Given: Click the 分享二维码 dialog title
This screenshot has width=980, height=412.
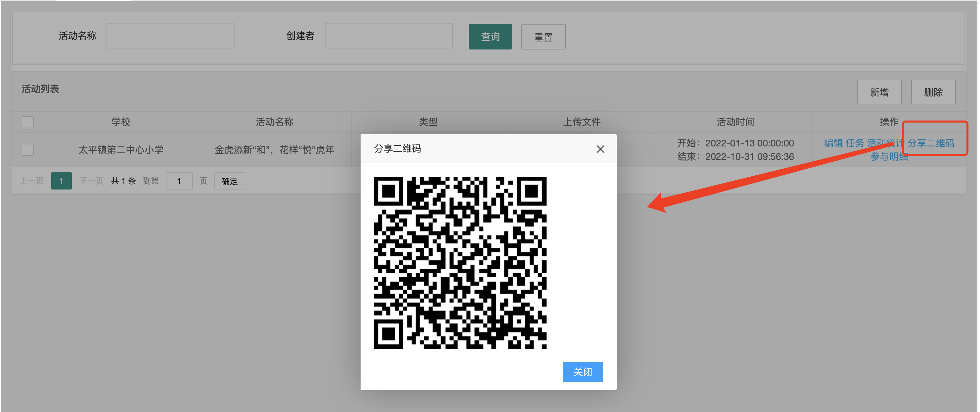Looking at the screenshot, I should (x=397, y=148).
